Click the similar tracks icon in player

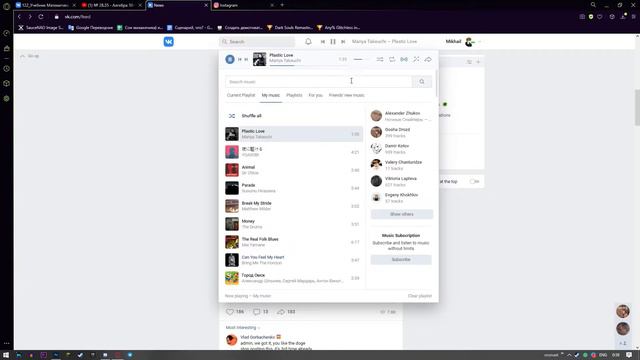[416, 60]
